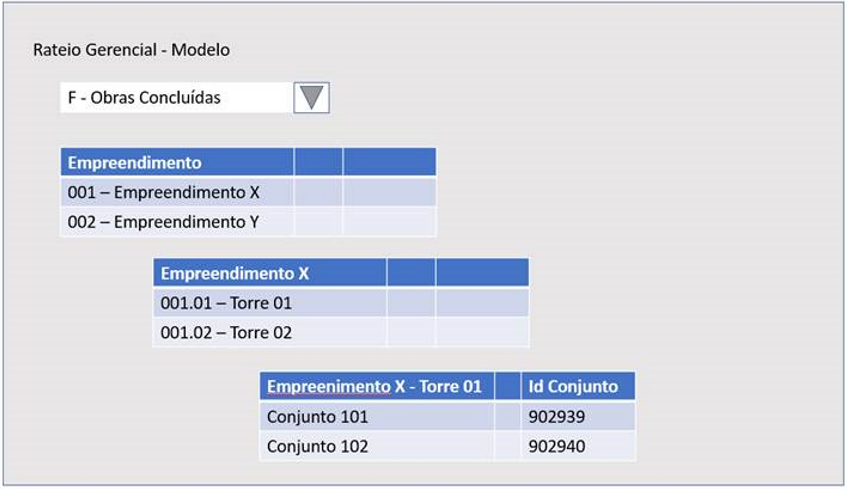Click the last empty cell in 'Torre 01' row

point(482,303)
